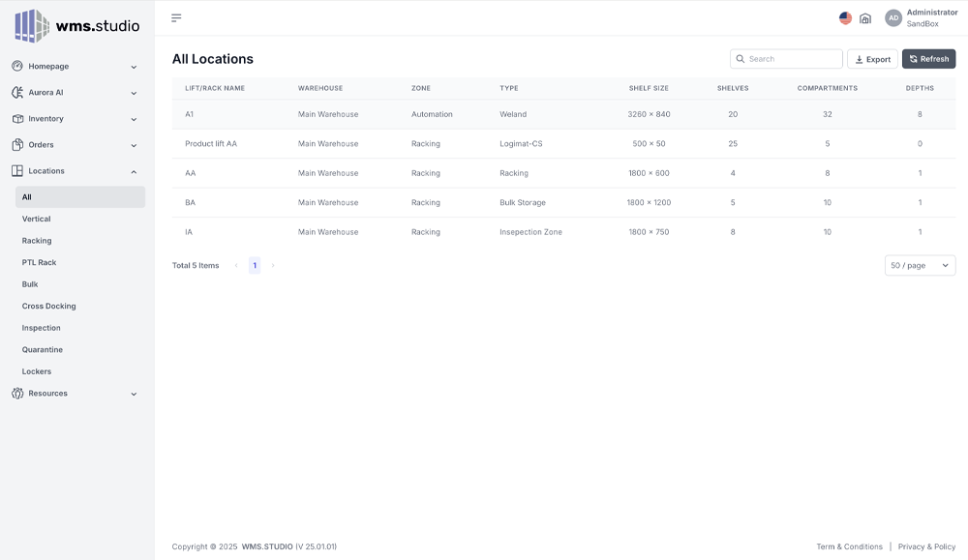Click the AD user avatar
This screenshot has height=560, width=968.
pyautogui.click(x=893, y=18)
